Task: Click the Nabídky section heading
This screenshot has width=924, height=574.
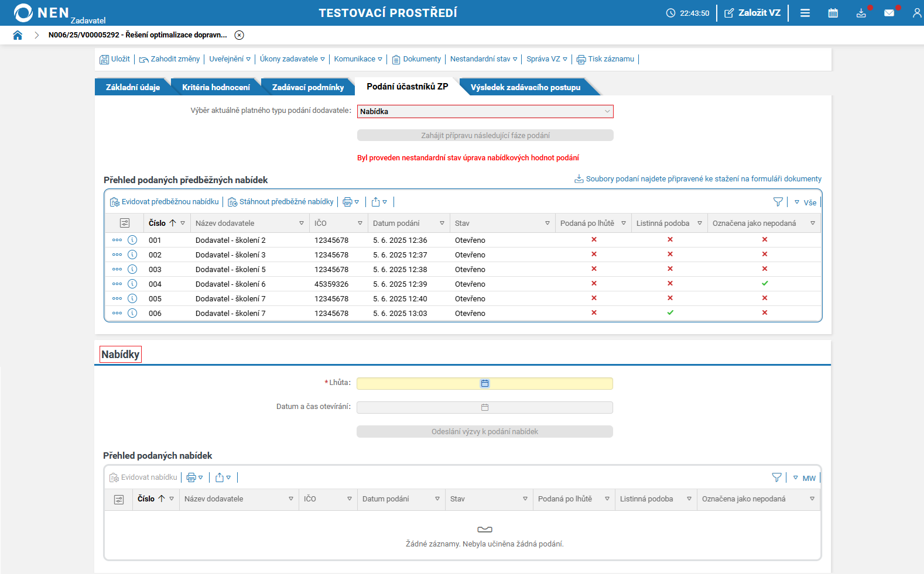Action: [x=120, y=354]
